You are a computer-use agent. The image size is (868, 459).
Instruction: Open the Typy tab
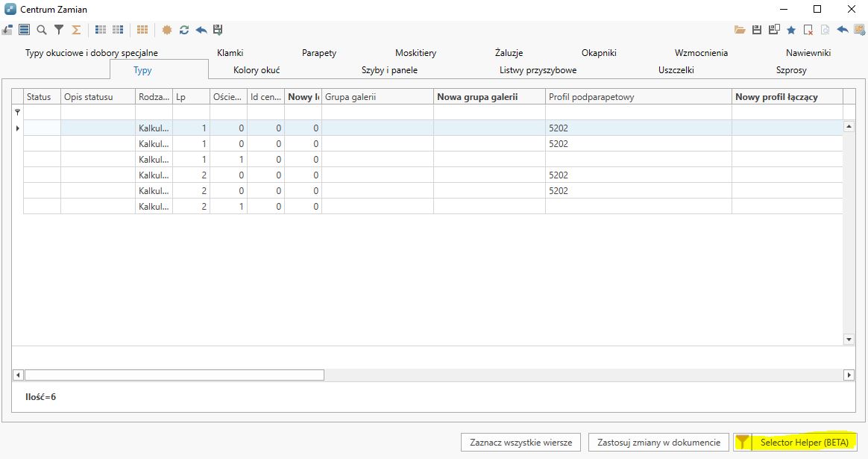pos(143,70)
